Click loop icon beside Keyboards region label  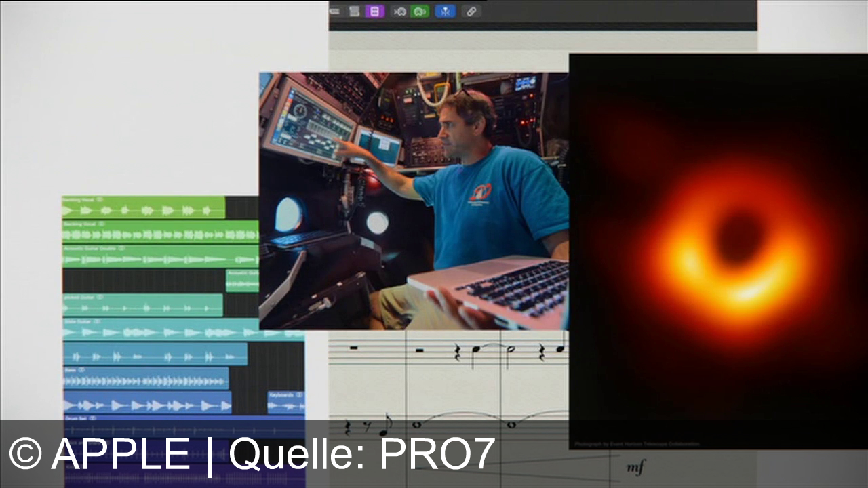coord(299,394)
